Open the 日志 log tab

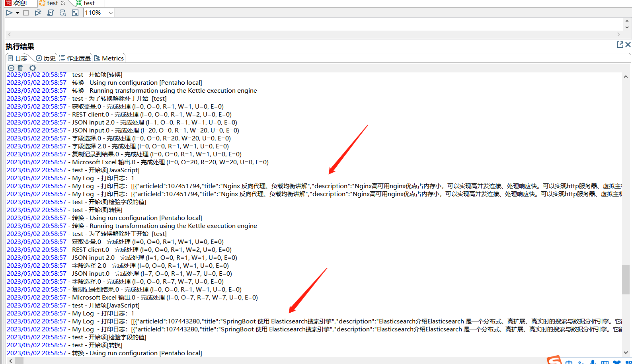[18, 58]
